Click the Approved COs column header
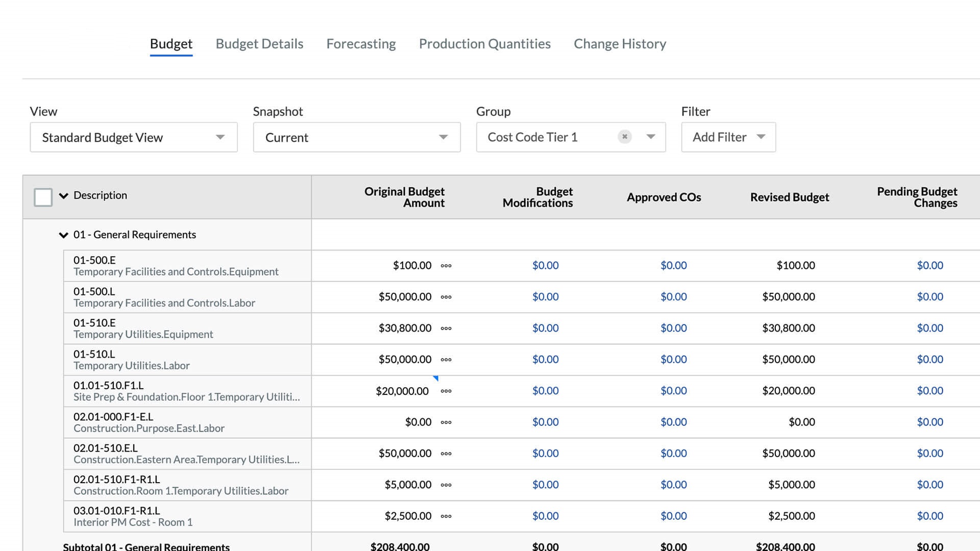Screen dimensions: 980x551 click(x=664, y=197)
